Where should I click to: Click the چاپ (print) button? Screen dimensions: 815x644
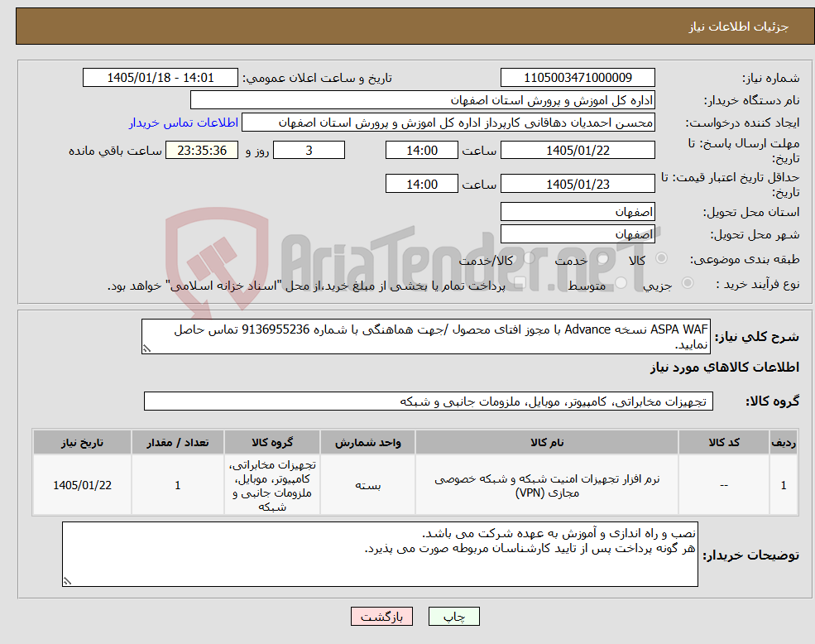pos(453,617)
